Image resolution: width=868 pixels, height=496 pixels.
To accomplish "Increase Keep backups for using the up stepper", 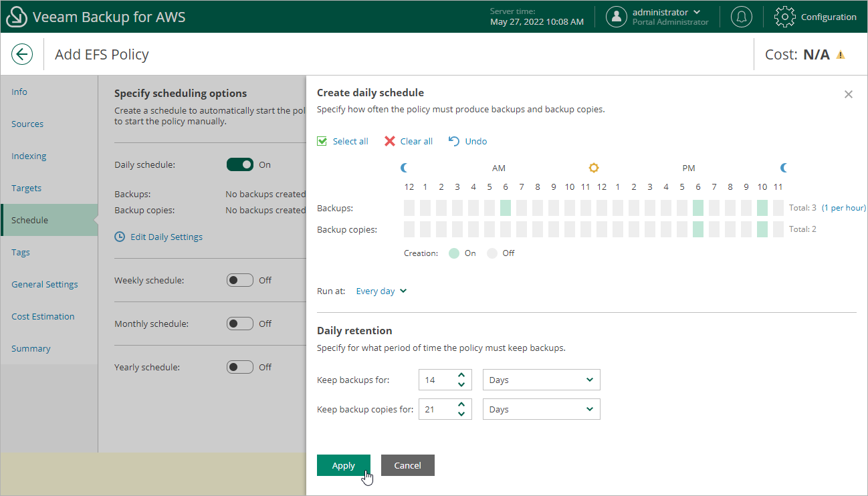I will pos(463,375).
